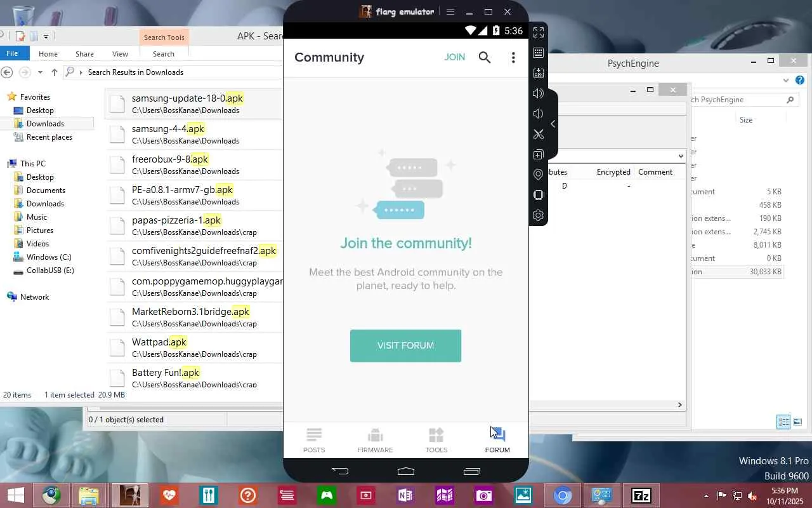This screenshot has width=812, height=508.
Task: Open the flarg emulator hamburger menu
Action: click(x=450, y=11)
